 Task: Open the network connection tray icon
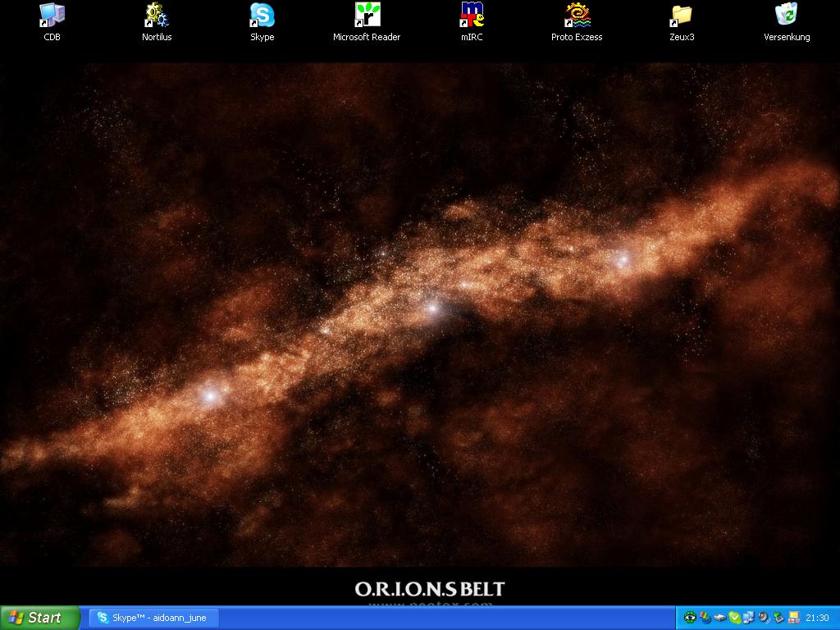pyautogui.click(x=748, y=618)
